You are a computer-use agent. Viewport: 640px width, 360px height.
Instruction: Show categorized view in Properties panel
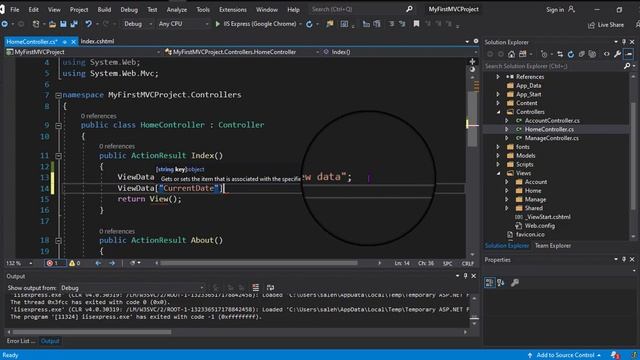pyautogui.click(x=489, y=282)
